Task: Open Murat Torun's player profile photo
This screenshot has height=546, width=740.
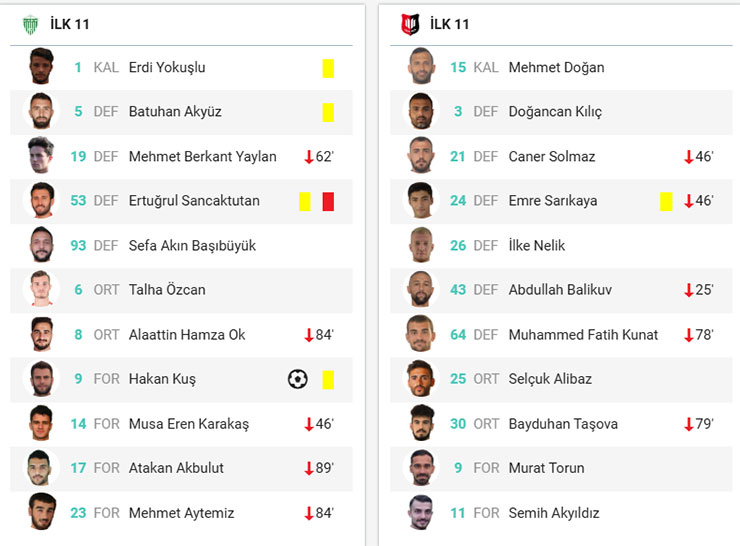Action: coord(421,468)
